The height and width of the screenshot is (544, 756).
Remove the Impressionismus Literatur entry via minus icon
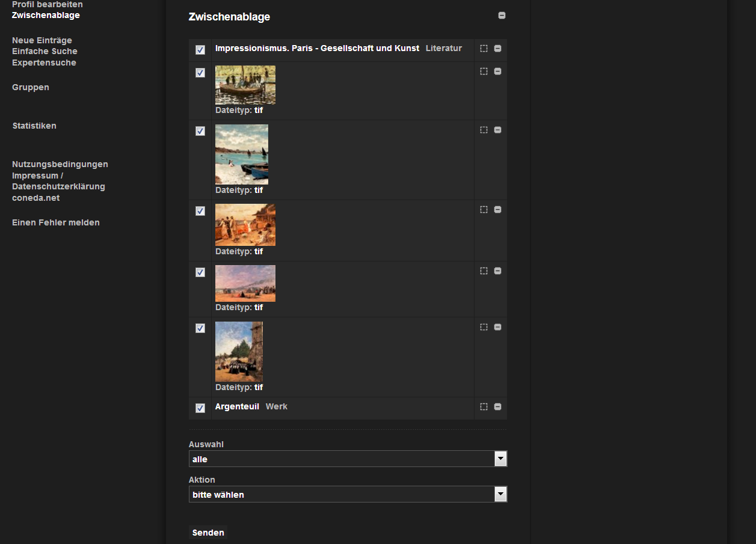497,49
